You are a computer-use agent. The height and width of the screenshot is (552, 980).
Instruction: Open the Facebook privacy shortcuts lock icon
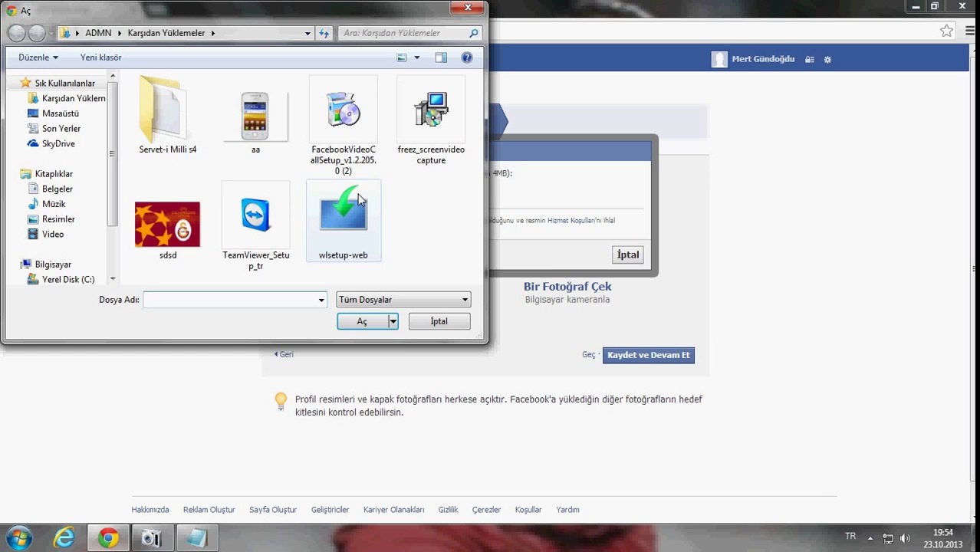810,59
